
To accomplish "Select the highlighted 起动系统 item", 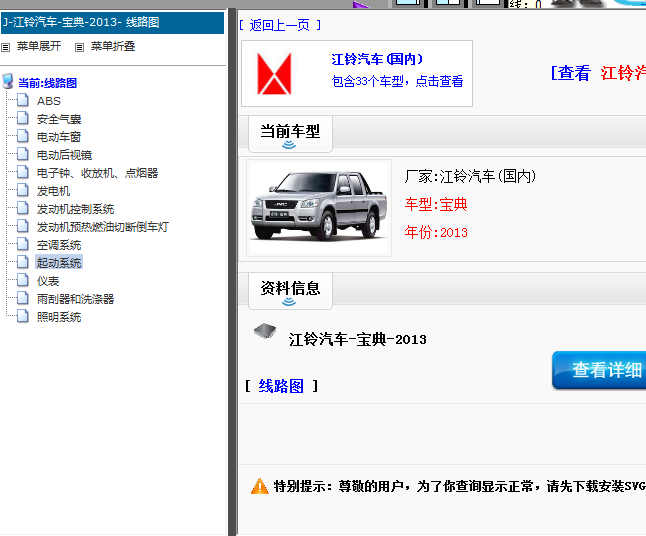I will [59, 262].
